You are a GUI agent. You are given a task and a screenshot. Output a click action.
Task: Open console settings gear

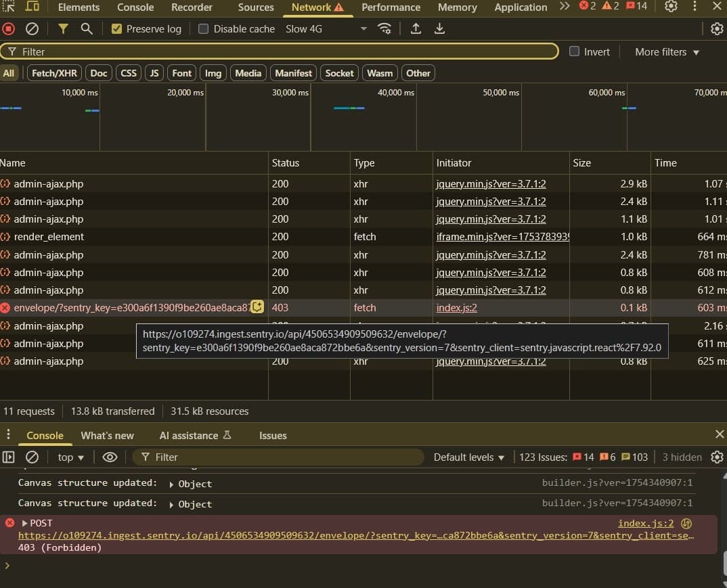pyautogui.click(x=717, y=457)
